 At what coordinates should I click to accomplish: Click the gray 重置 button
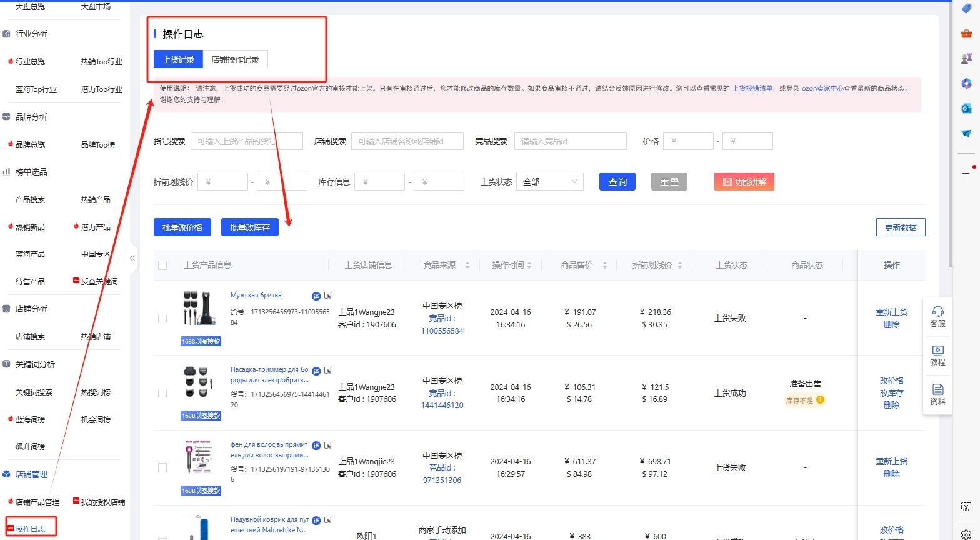coord(669,182)
